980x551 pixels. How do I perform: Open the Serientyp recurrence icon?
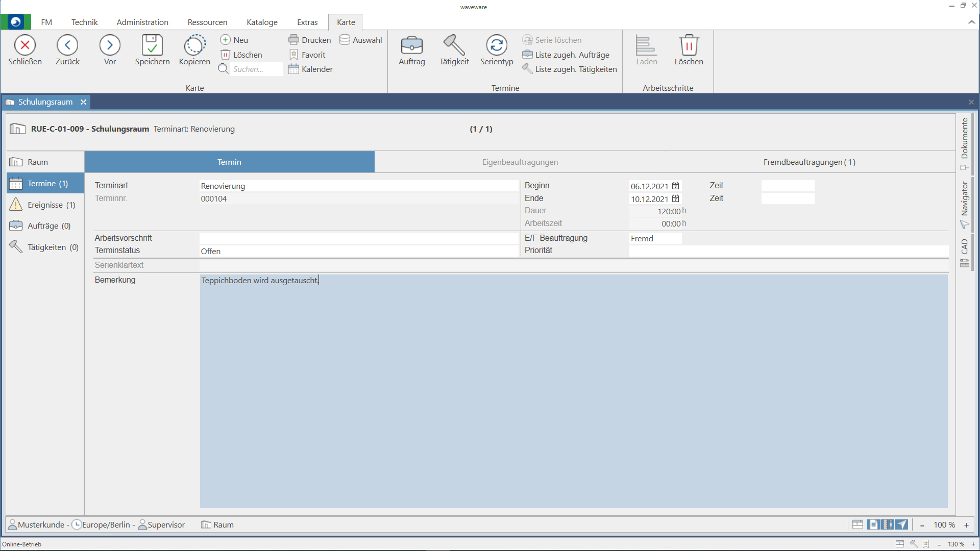pyautogui.click(x=496, y=45)
